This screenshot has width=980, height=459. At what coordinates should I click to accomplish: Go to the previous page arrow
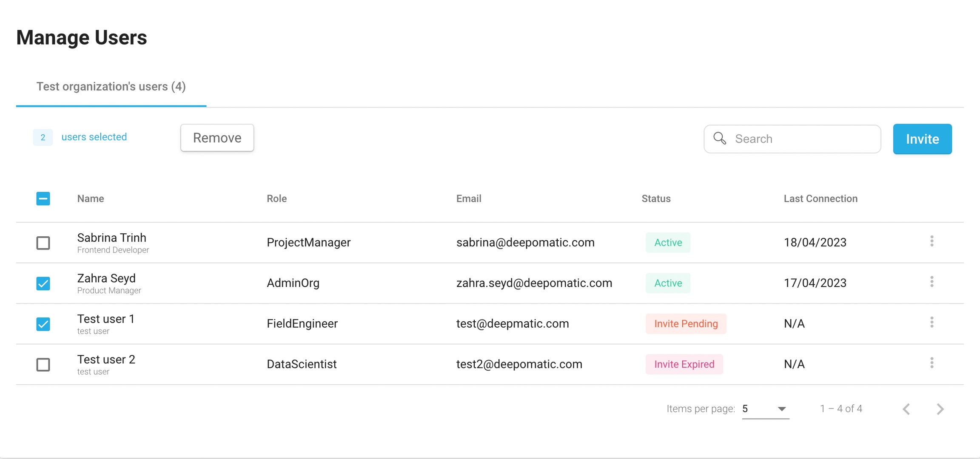pyautogui.click(x=906, y=409)
